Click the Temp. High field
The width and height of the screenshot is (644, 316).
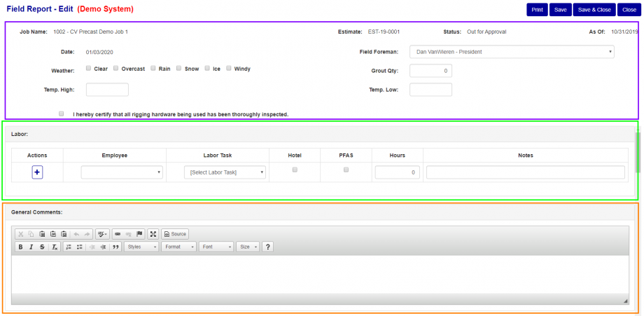coord(107,90)
